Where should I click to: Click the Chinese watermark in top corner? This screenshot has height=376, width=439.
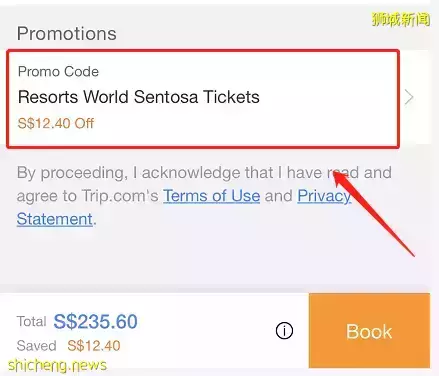[401, 20]
